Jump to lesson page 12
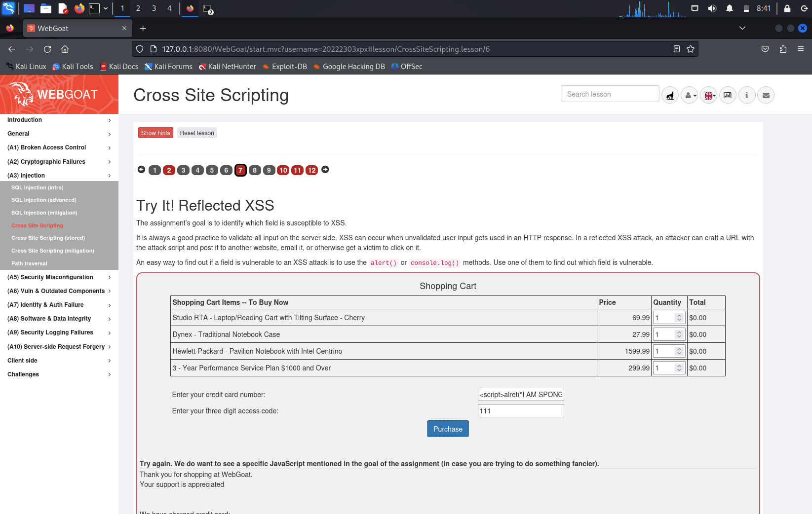This screenshot has width=812, height=514. (x=311, y=170)
